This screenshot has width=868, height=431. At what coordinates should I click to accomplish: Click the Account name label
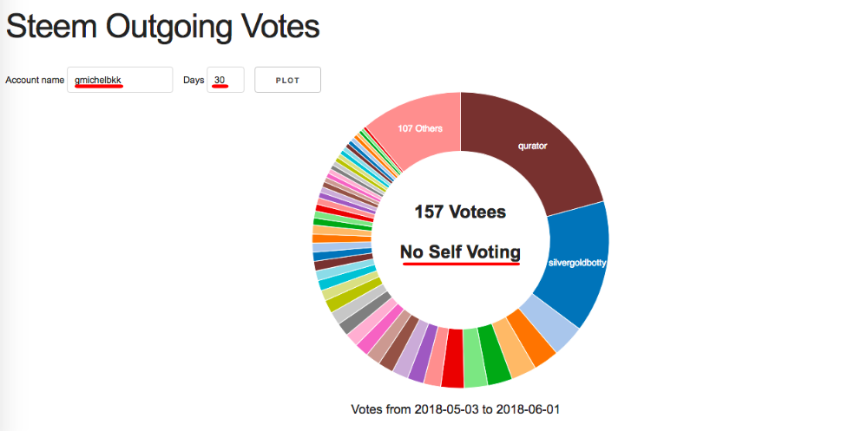pos(35,80)
